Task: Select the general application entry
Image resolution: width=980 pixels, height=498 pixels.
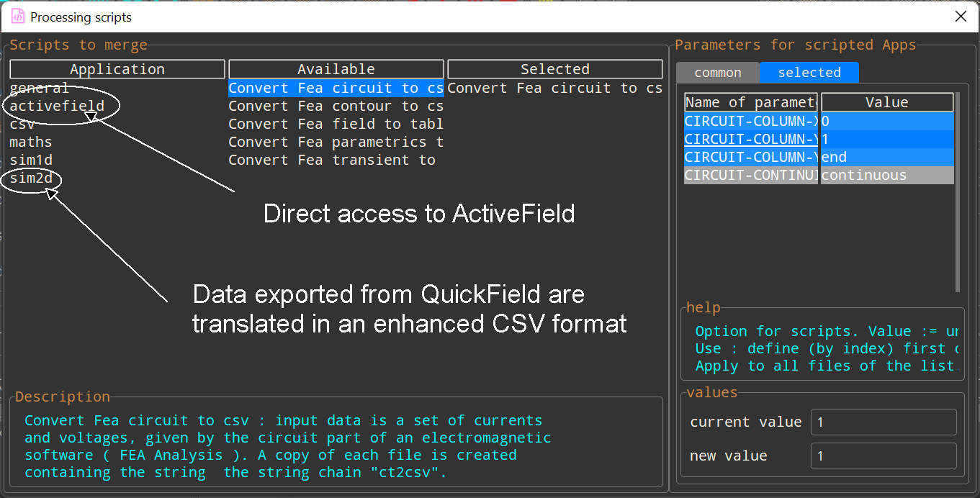Action: pos(40,88)
